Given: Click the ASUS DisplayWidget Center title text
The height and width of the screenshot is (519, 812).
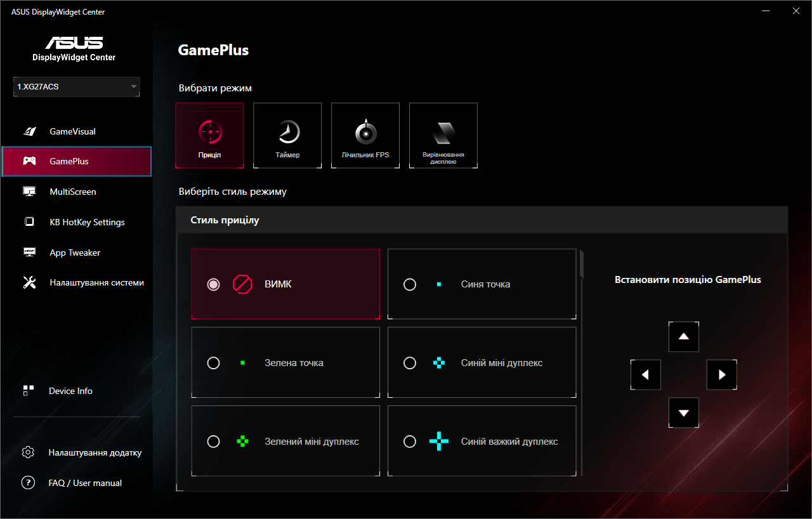Looking at the screenshot, I should (x=58, y=12).
